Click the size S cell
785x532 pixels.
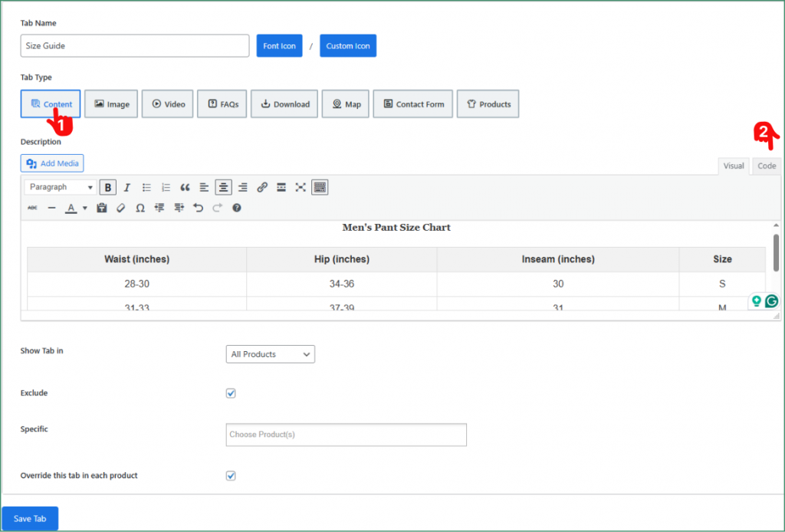point(722,284)
